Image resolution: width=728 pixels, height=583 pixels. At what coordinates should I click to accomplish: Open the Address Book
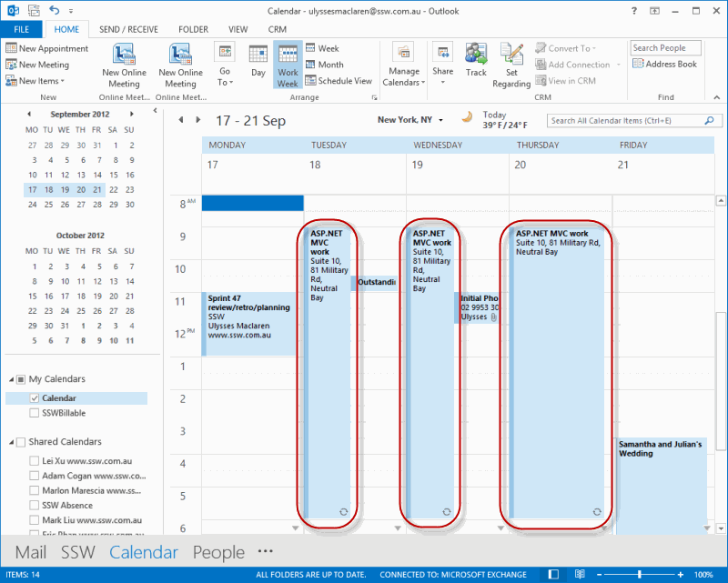[664, 65]
